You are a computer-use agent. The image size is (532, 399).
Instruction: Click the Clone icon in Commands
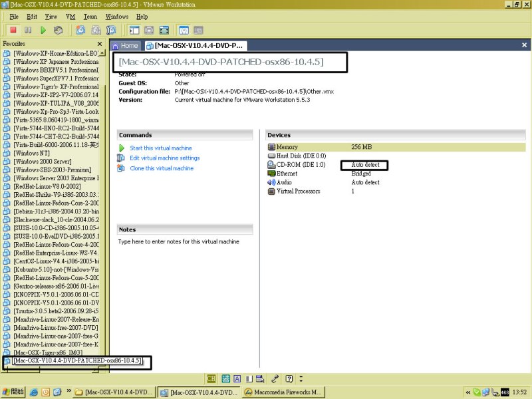tap(121, 168)
